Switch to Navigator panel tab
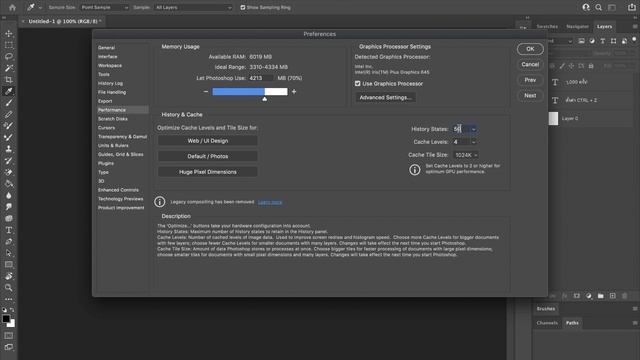 pos(577,27)
